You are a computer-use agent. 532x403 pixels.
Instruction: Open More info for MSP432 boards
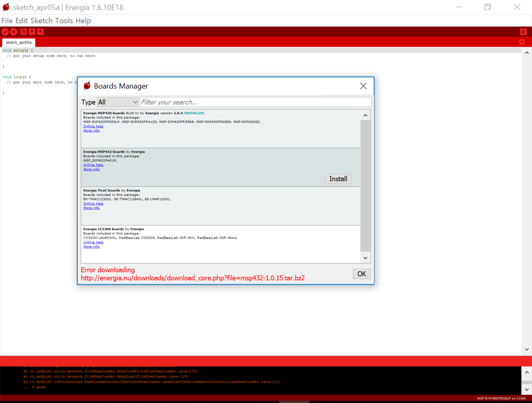point(91,169)
